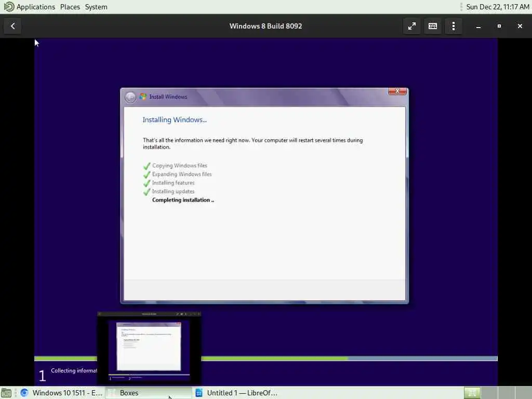Open the three-dot menu in Boxes header

pos(454,26)
